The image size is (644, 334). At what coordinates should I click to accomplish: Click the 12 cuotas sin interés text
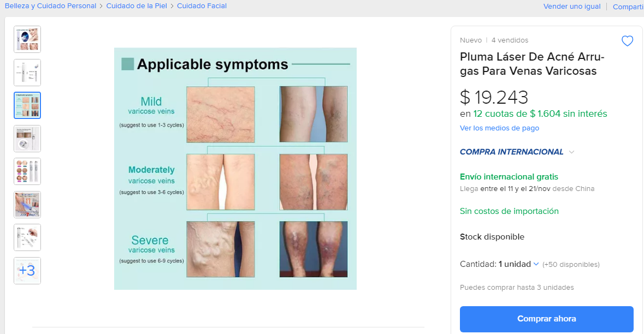(x=540, y=114)
